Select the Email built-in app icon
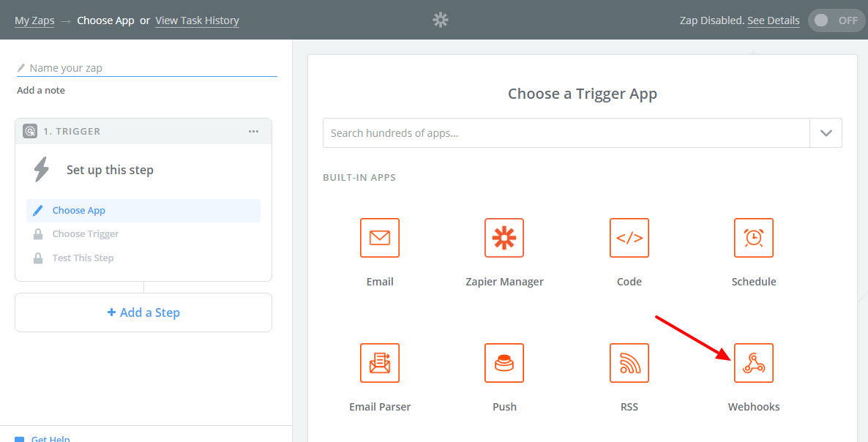 click(380, 238)
